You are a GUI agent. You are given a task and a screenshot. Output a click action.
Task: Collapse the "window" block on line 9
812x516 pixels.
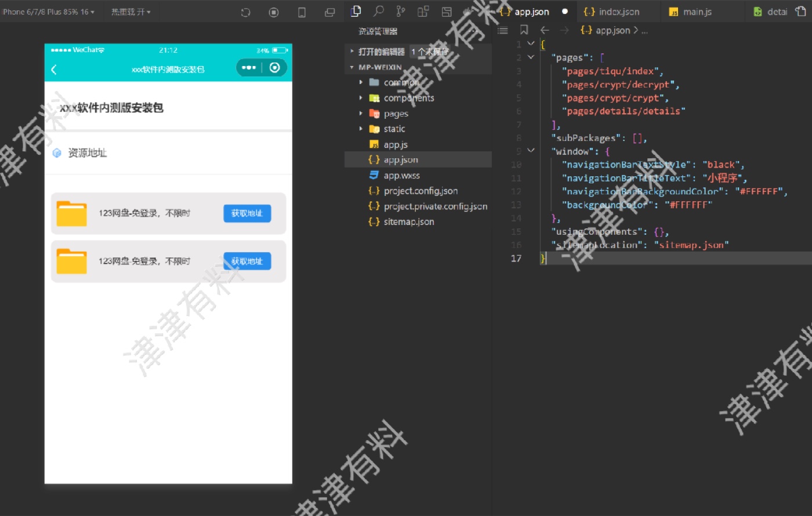531,151
